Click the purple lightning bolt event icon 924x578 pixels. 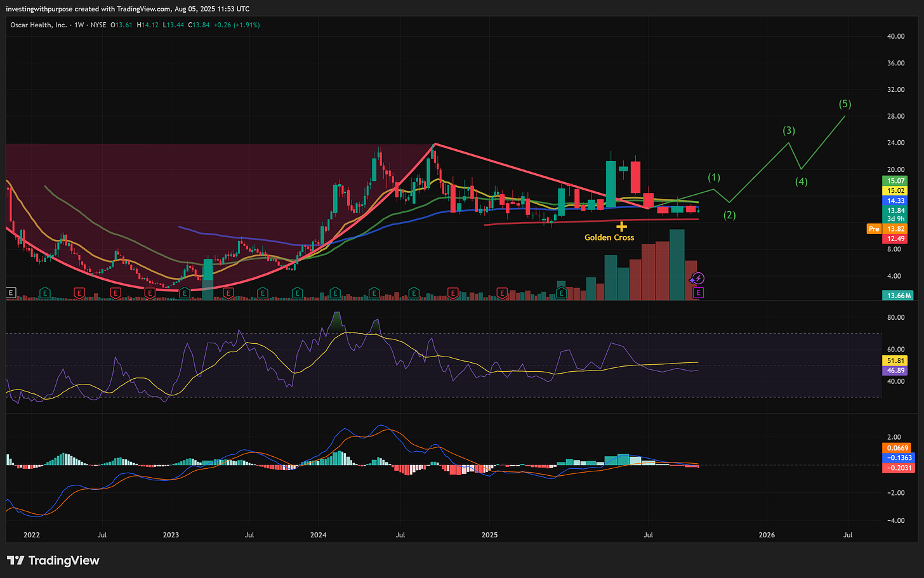point(697,279)
